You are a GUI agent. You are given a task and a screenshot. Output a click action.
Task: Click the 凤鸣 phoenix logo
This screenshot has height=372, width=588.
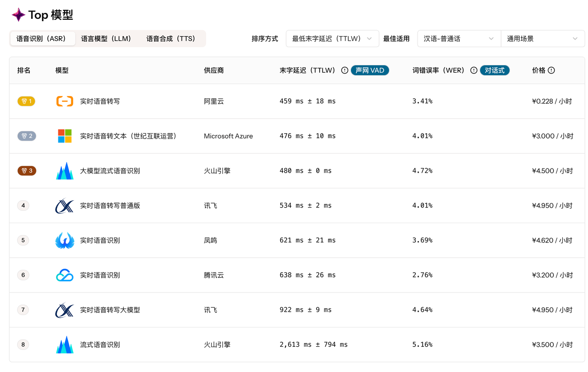pos(64,240)
